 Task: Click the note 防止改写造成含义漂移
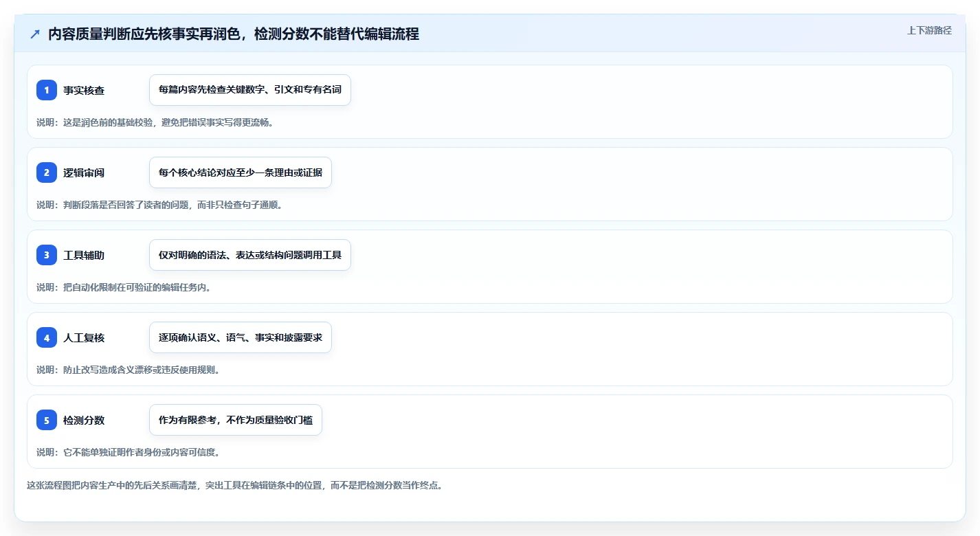(109, 370)
